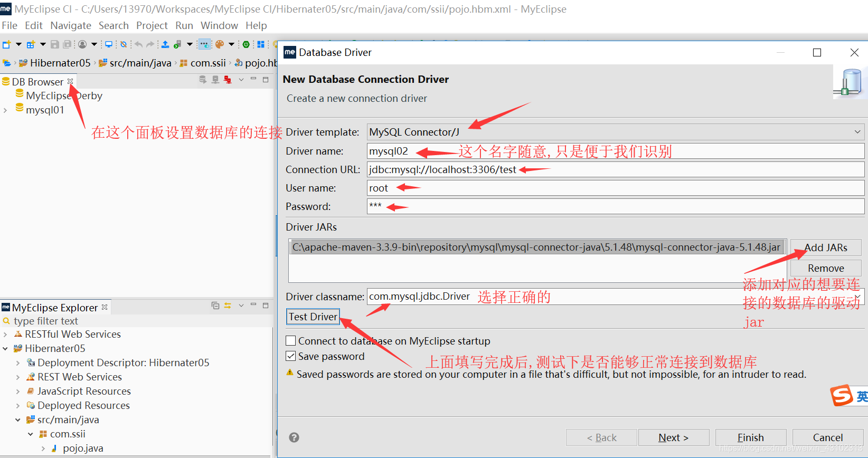This screenshot has width=868, height=458.
Task: Click the Save All toolbar icon
Action: pos(67,45)
